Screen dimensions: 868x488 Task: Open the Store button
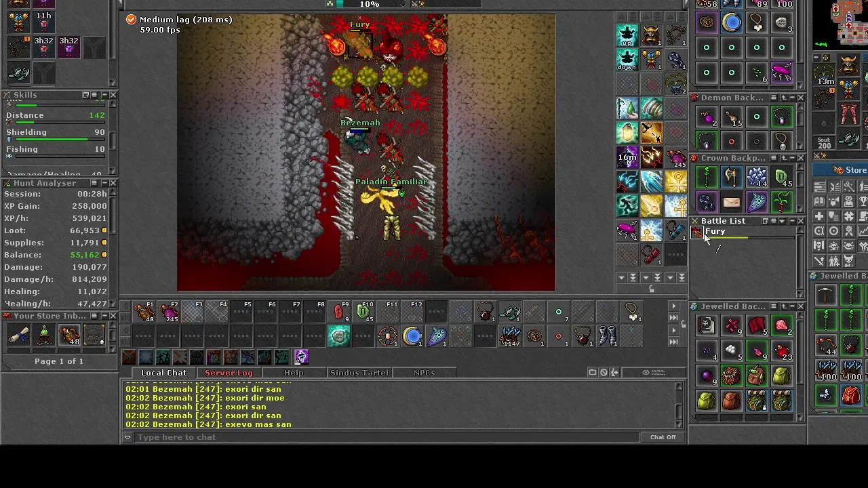pyautogui.click(x=841, y=170)
